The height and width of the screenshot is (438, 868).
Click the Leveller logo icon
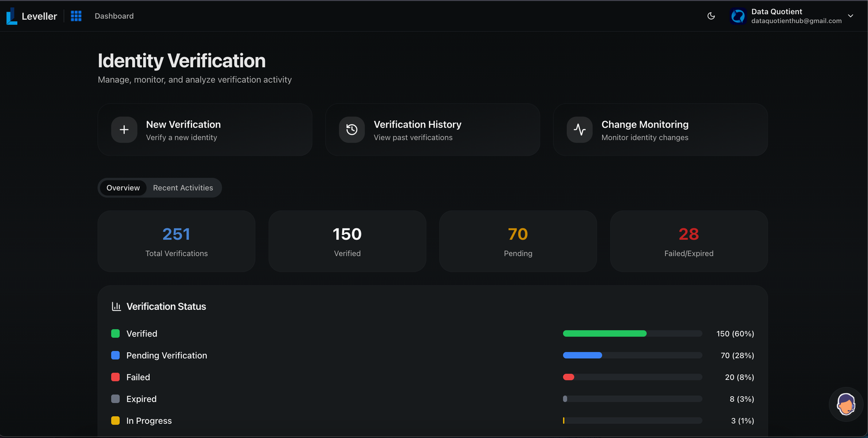[x=11, y=16]
